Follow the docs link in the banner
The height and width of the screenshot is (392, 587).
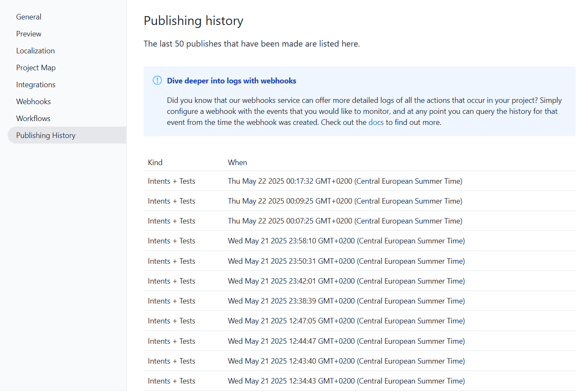point(376,122)
